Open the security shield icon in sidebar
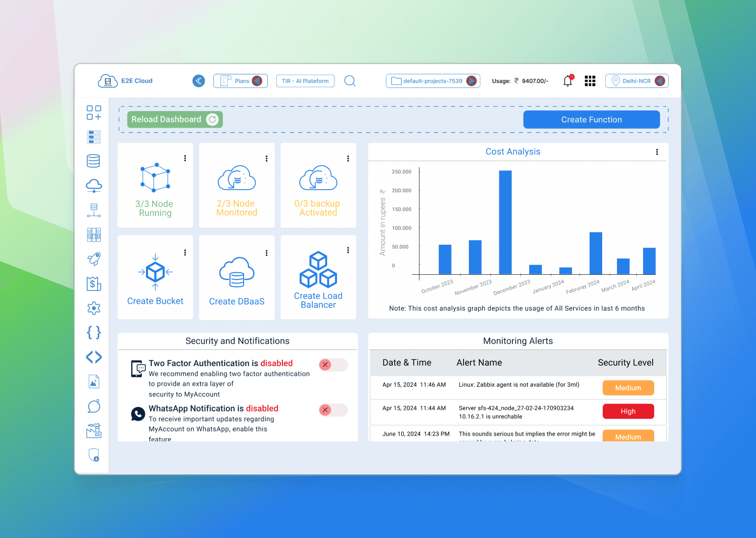This screenshot has width=756, height=538. [94, 455]
